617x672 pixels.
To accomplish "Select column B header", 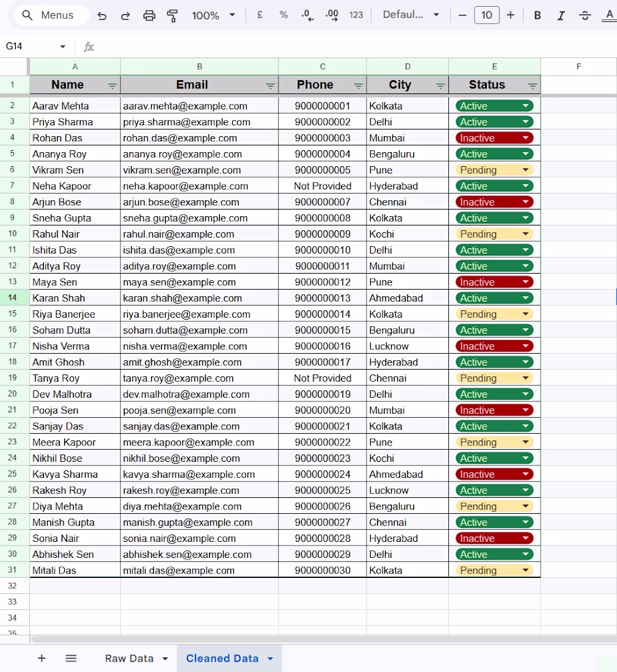I will (200, 67).
